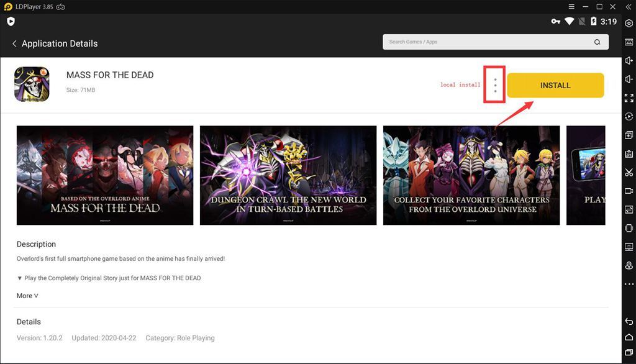
Task: Click the 3:19 clock
Action: (x=609, y=22)
